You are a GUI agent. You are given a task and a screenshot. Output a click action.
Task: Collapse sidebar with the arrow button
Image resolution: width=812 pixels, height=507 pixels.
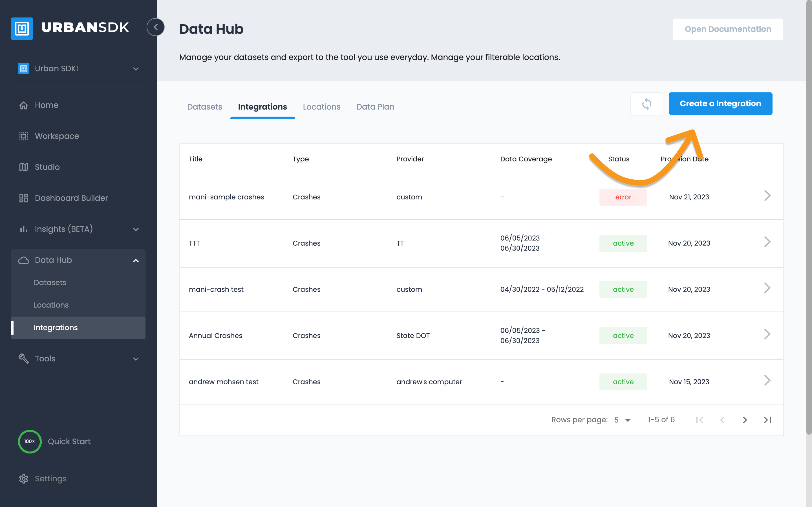155,27
